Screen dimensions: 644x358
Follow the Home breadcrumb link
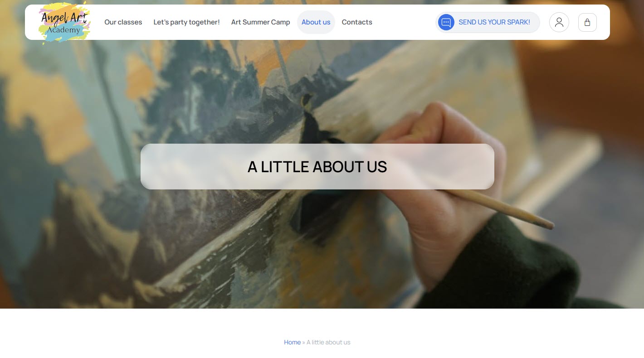(x=292, y=342)
